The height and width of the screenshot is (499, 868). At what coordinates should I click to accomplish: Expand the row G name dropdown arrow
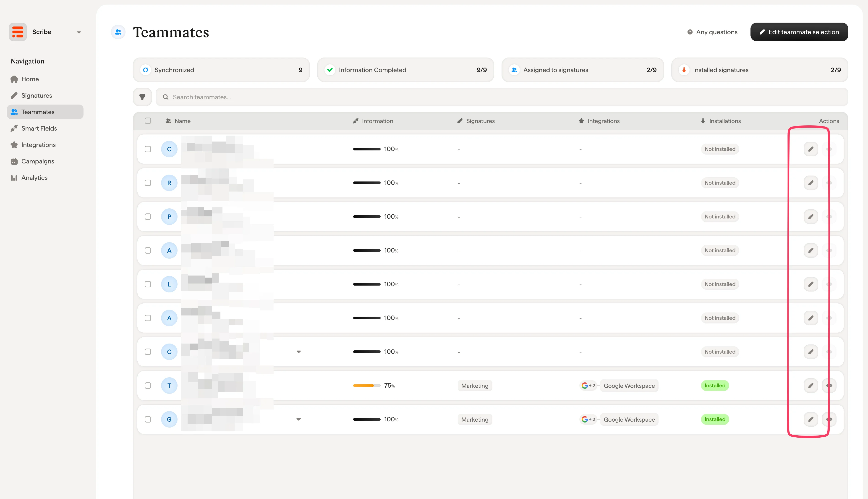click(x=299, y=420)
